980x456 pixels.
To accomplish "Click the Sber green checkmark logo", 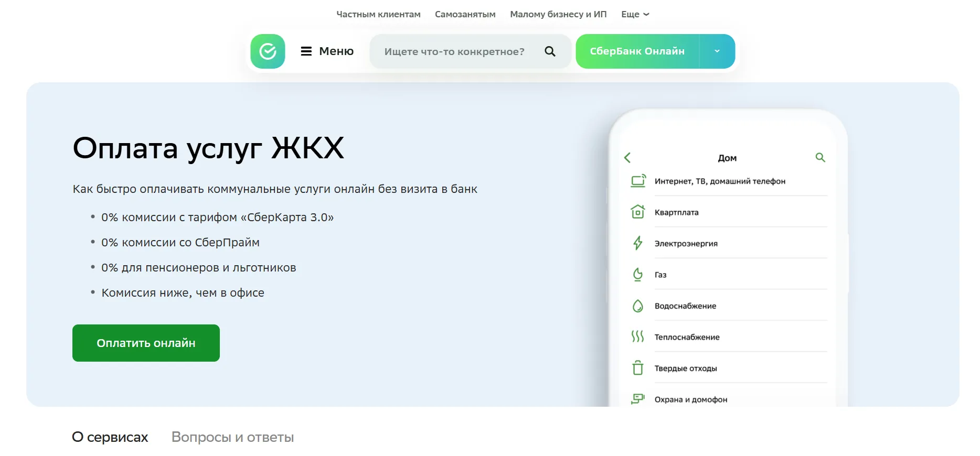I will [268, 51].
